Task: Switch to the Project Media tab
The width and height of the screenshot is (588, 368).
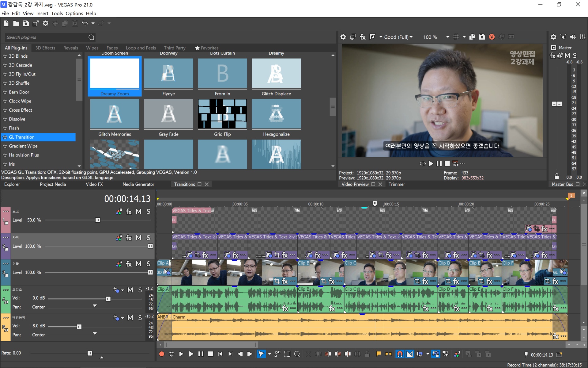Action: pos(53,184)
